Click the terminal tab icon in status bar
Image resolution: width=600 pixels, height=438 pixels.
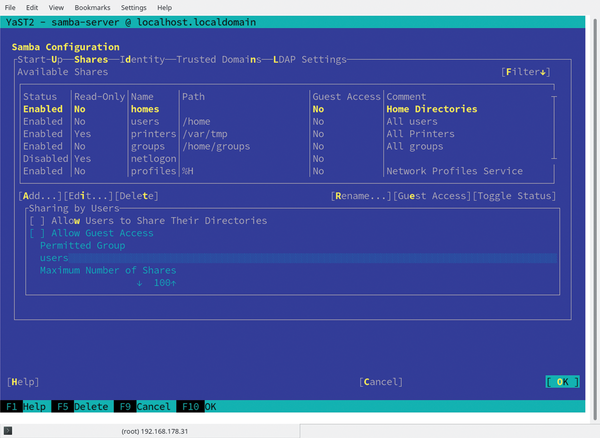pyautogui.click(x=8, y=431)
